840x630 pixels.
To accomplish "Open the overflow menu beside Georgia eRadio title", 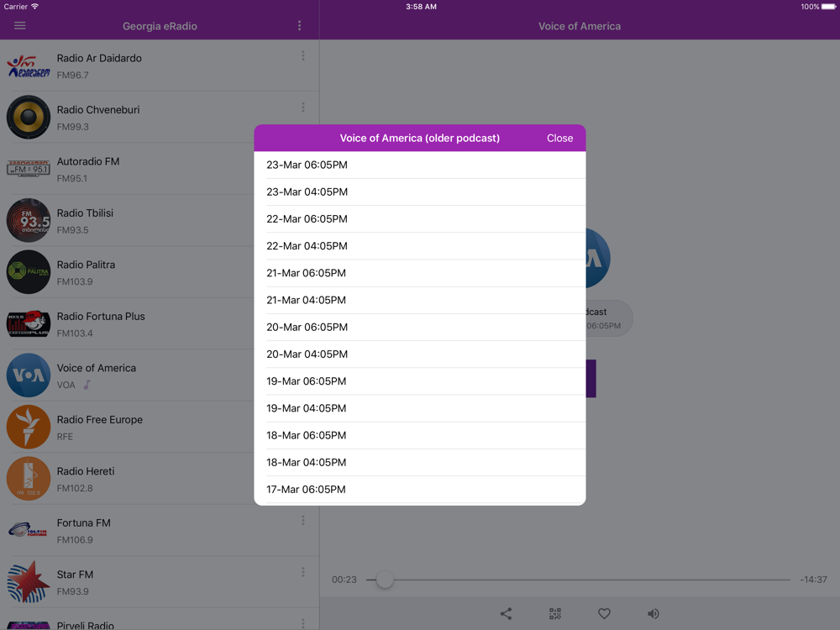I will pos(299,26).
